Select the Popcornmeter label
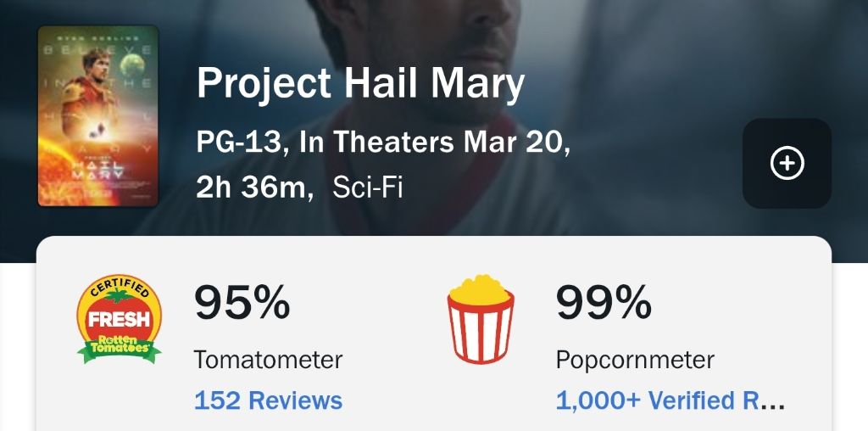 (x=635, y=359)
